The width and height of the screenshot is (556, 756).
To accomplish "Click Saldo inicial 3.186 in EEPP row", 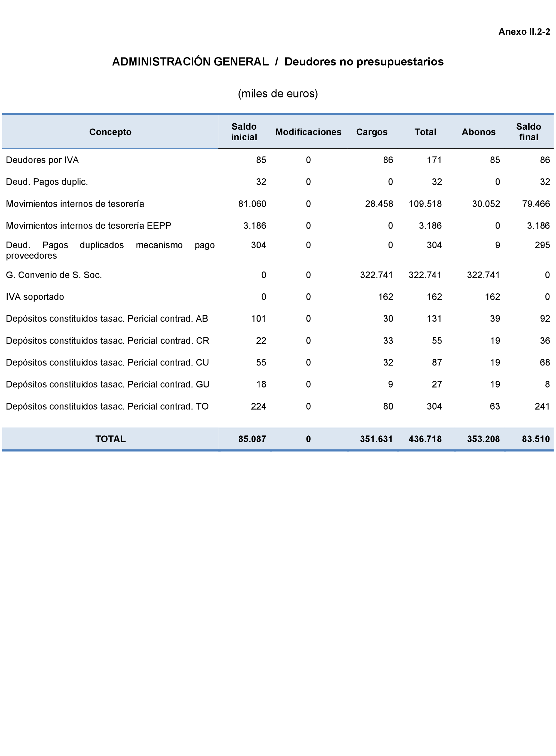I will tap(255, 225).
